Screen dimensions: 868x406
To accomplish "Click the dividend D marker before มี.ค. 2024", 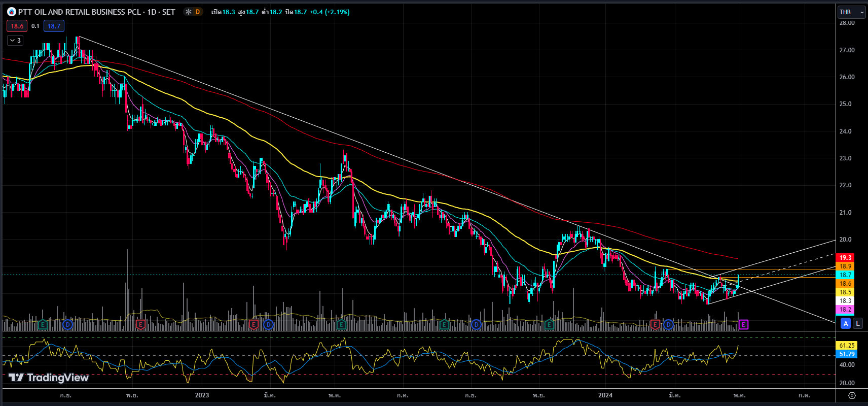I will pos(669,324).
